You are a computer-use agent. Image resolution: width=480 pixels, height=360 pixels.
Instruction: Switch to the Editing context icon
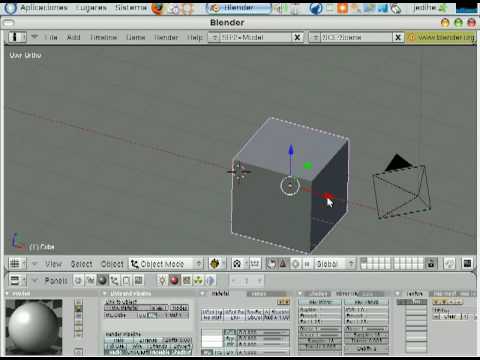126,280
